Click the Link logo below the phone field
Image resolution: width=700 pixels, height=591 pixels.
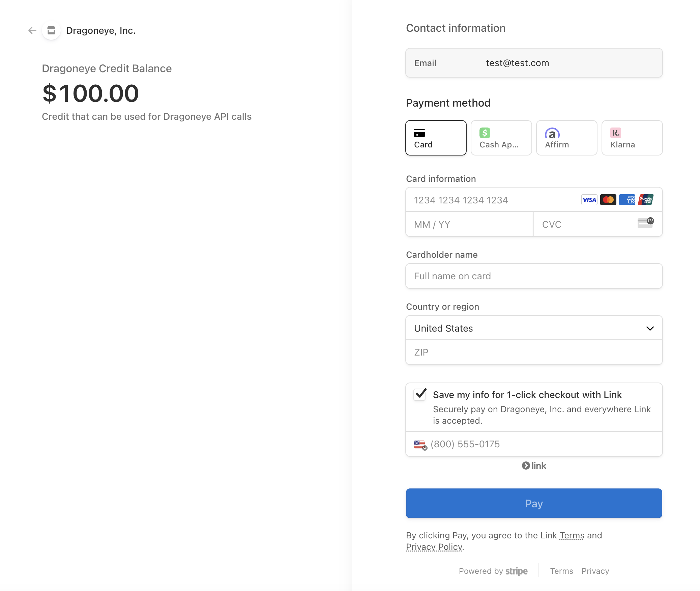pyautogui.click(x=534, y=466)
